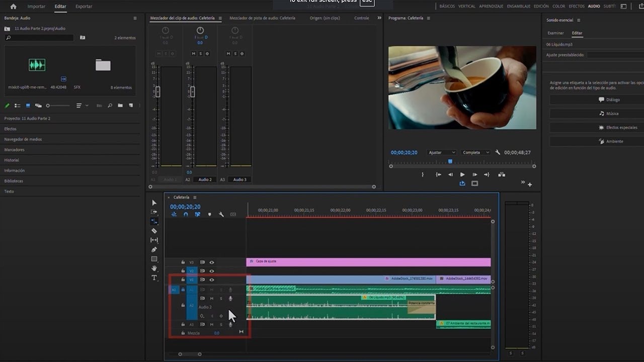Open the Completa resolution dropdown
This screenshot has width=644, height=362.
(475, 152)
